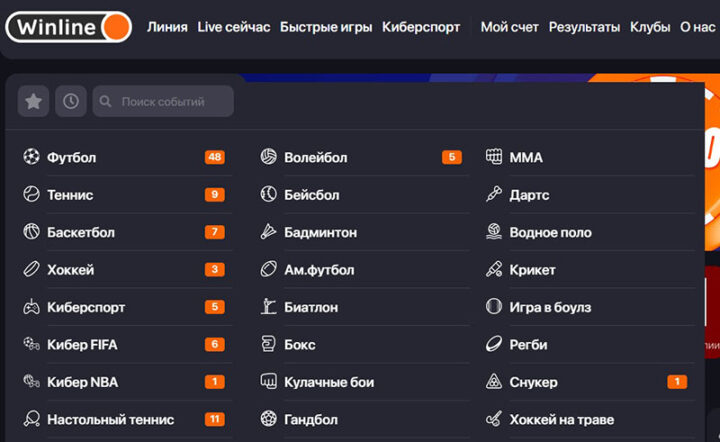The width and height of the screenshot is (720, 442).
Task: Select the Хоккей на траве text label
Action: (562, 420)
